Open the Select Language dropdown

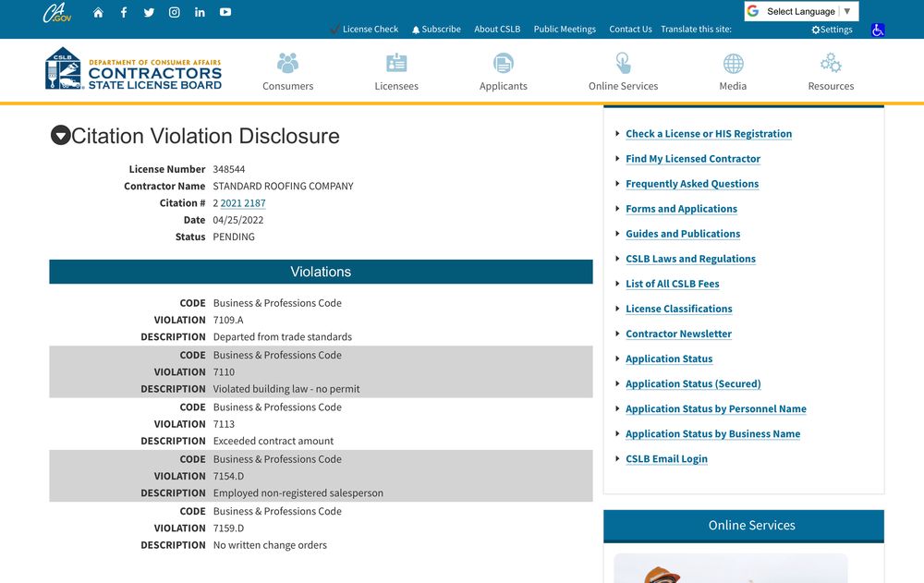coord(801,11)
